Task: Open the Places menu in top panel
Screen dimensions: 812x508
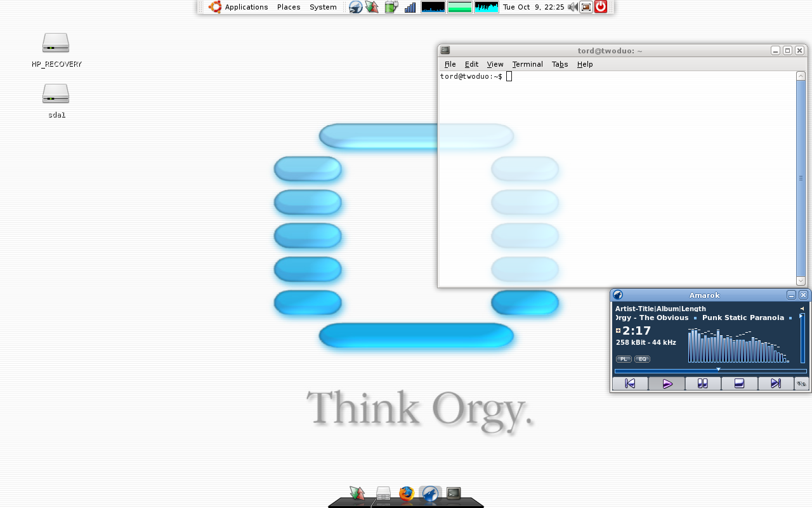Action: 289,7
